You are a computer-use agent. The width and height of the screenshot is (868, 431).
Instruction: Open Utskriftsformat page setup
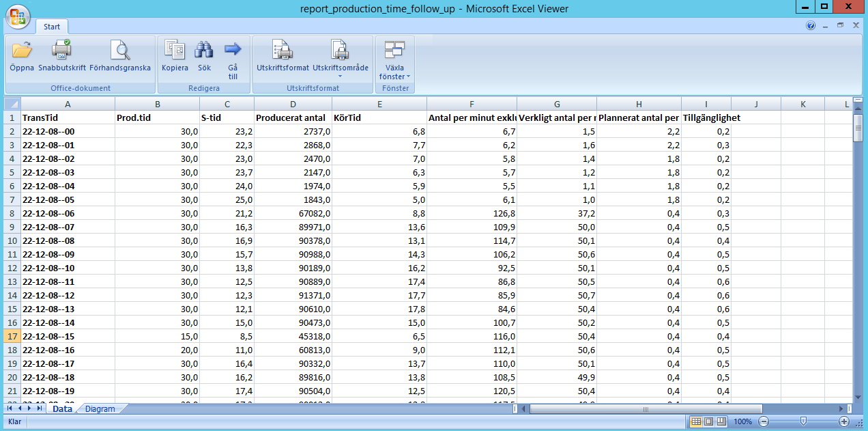pos(283,51)
